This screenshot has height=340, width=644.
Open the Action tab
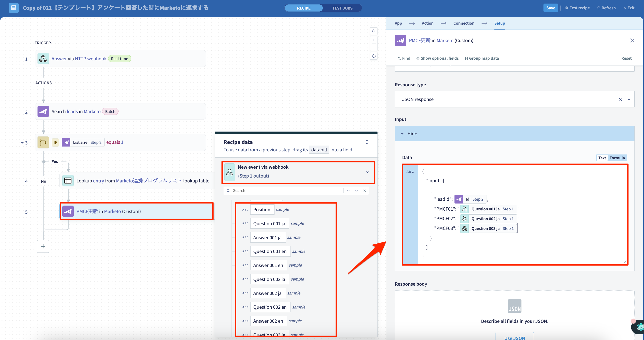pyautogui.click(x=427, y=23)
